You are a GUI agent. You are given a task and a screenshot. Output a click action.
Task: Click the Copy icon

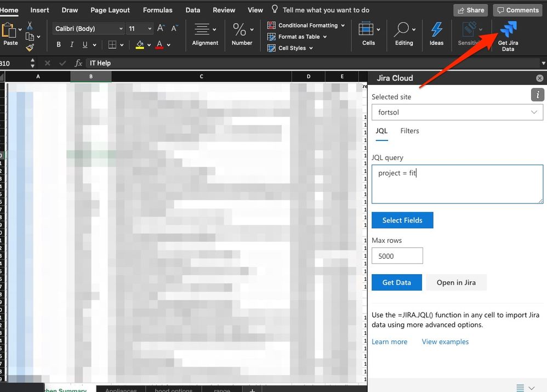point(30,36)
